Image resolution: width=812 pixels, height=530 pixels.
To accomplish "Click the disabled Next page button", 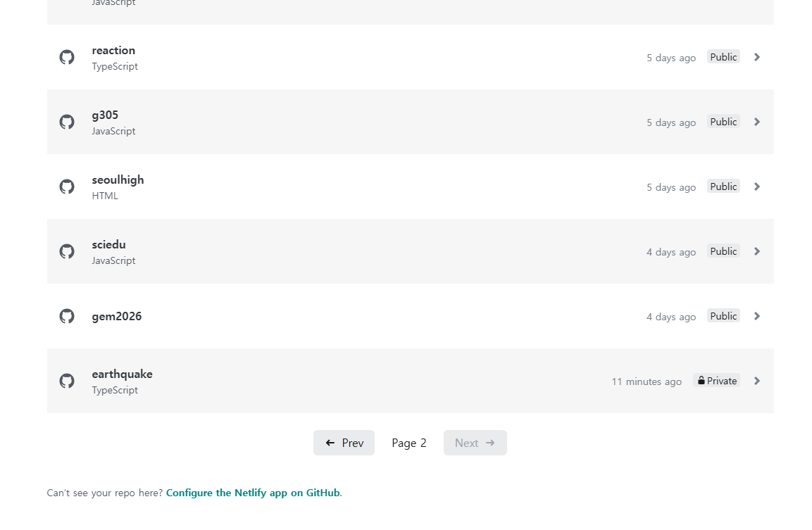I will 475,443.
